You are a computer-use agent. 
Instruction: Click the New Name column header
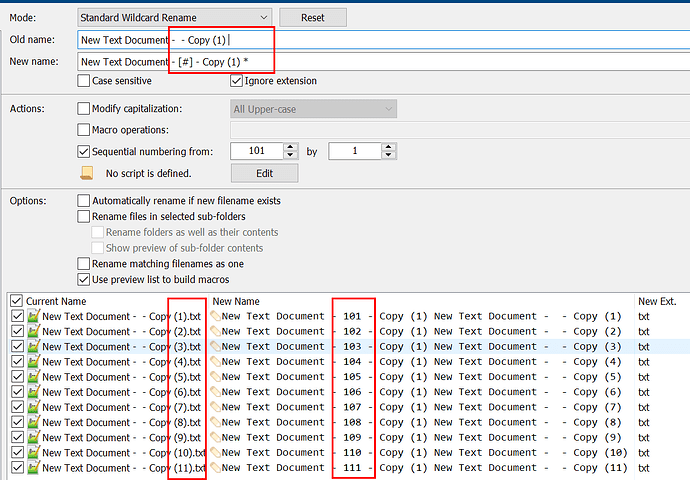coord(236,301)
